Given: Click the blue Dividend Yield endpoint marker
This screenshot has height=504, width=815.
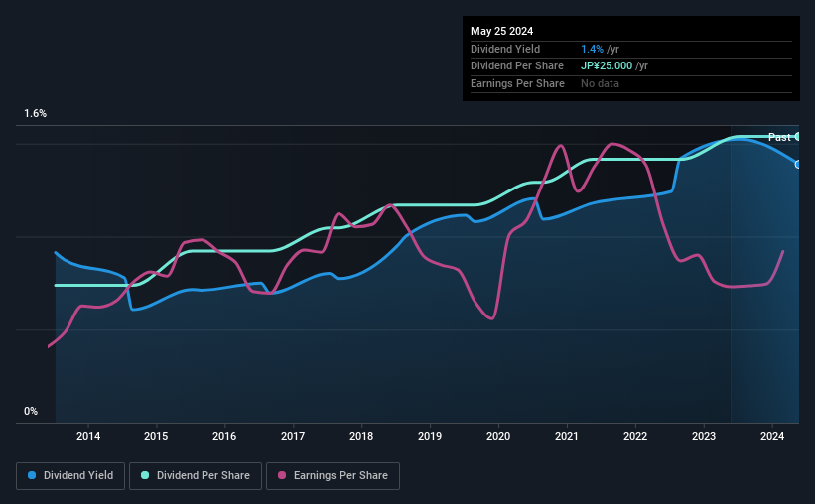Looking at the screenshot, I should (x=798, y=164).
